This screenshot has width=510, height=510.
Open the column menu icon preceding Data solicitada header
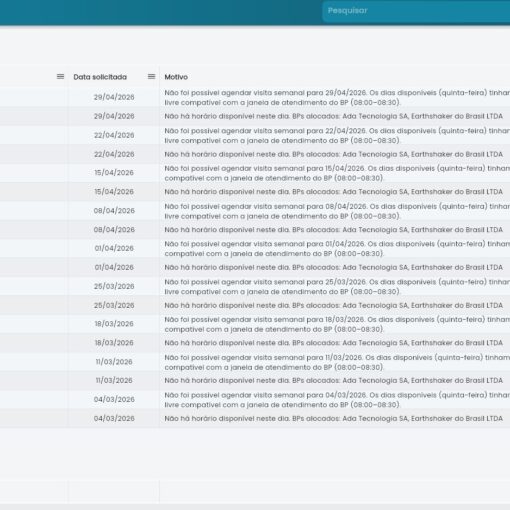point(60,77)
